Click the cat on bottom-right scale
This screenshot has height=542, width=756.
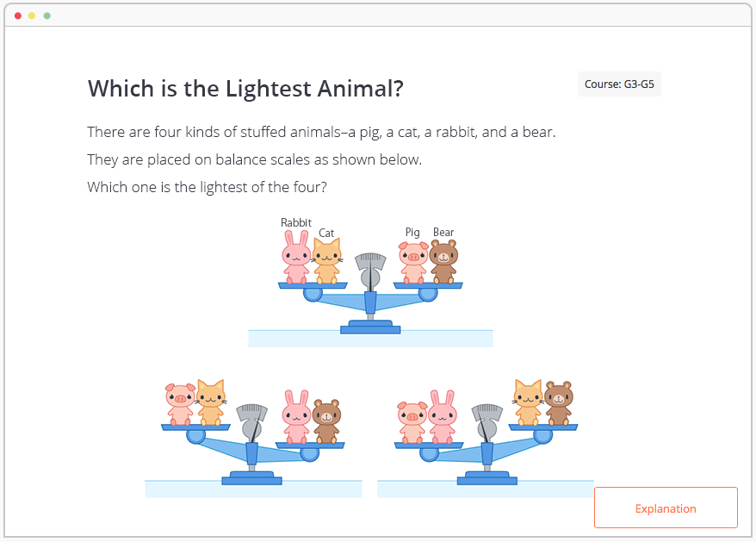coord(528,402)
